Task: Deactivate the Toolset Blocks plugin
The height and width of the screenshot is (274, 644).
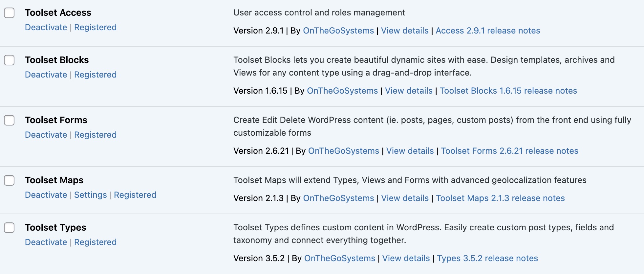Action: tap(46, 75)
